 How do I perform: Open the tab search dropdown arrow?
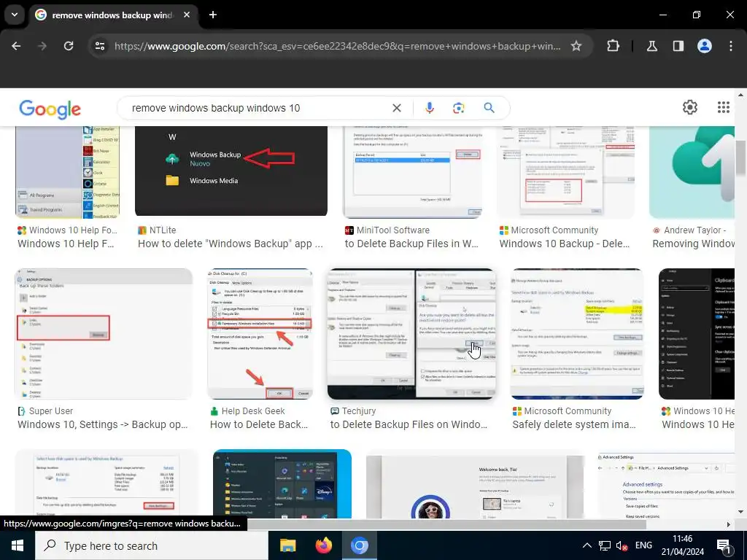tap(15, 15)
